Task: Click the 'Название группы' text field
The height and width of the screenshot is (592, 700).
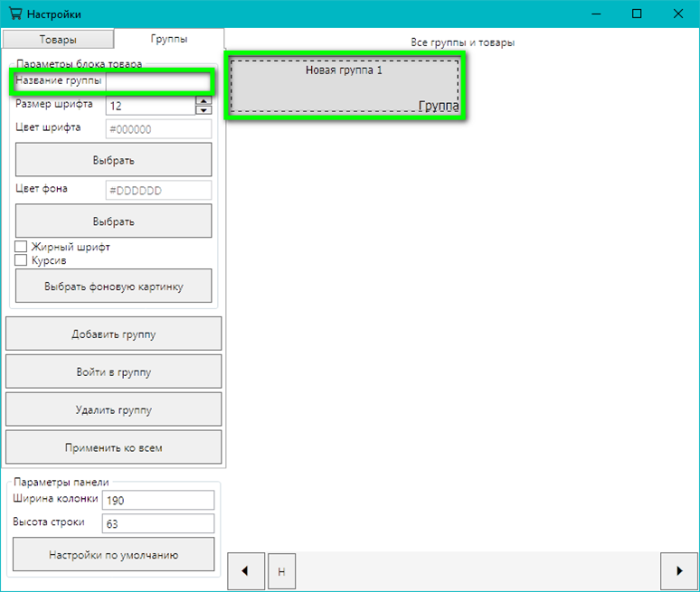Action: tap(157, 81)
